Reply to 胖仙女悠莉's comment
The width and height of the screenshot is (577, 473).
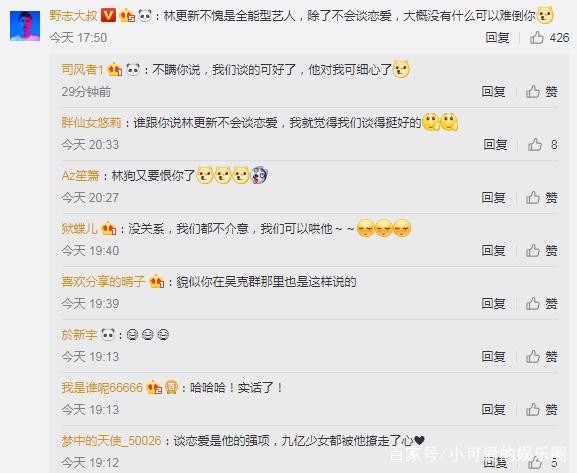[495, 145]
